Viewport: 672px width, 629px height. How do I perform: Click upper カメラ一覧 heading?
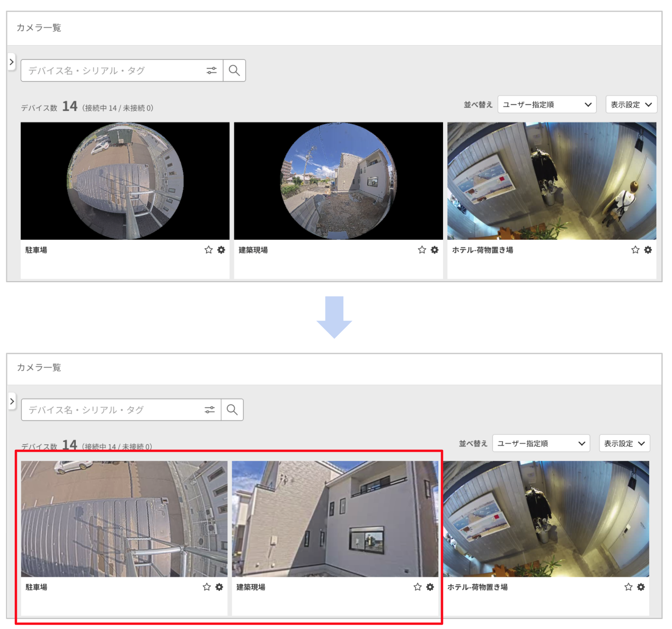pyautogui.click(x=39, y=28)
